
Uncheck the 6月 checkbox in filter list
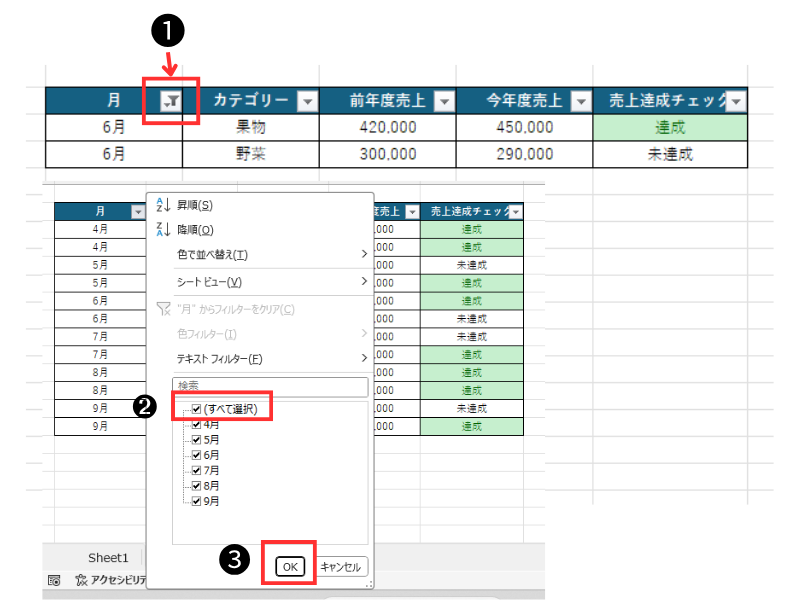pyautogui.click(x=196, y=455)
